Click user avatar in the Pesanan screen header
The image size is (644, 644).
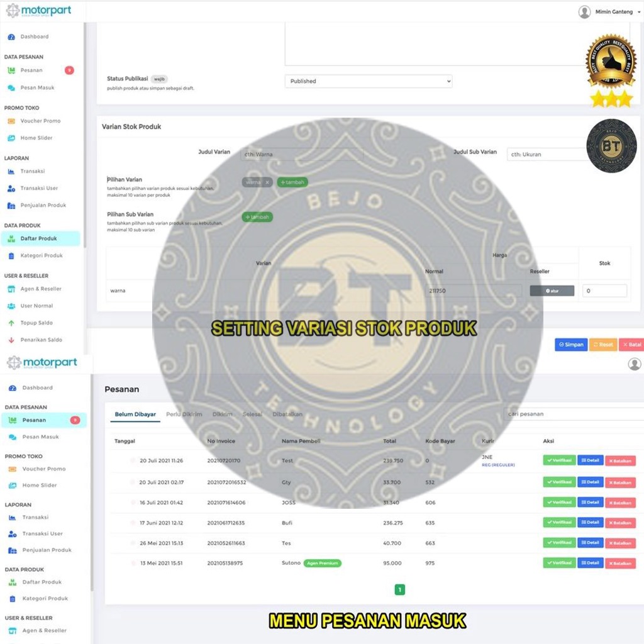coord(635,364)
